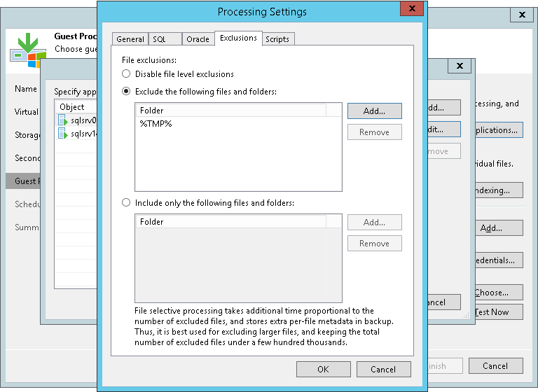Click the disabled Remove button for include list

(374, 243)
